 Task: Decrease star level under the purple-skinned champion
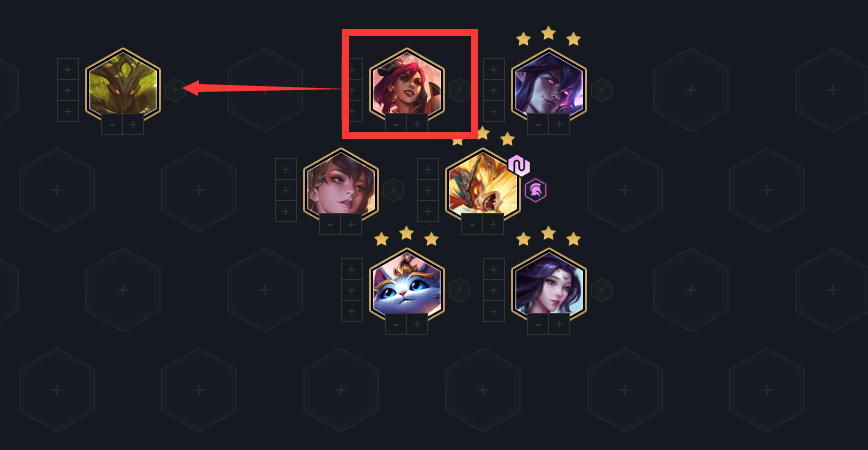click(x=538, y=125)
